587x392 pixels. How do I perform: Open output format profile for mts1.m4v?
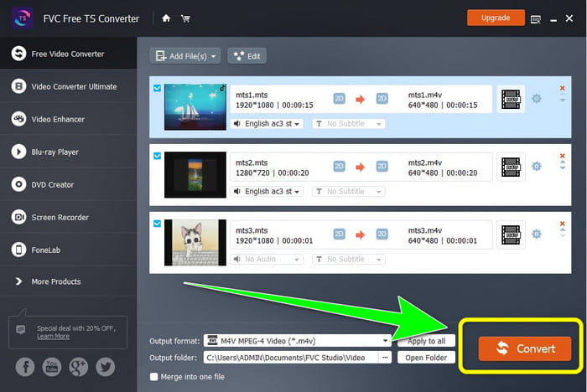coord(511,99)
